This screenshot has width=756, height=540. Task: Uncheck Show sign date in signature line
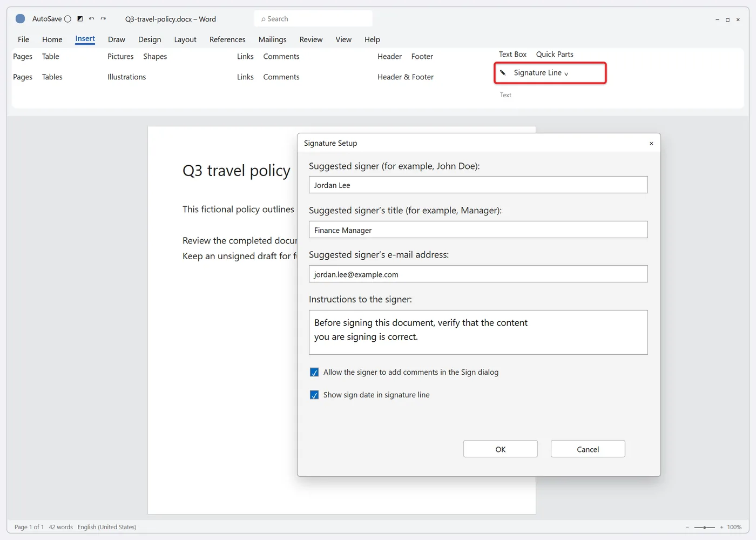tap(314, 395)
